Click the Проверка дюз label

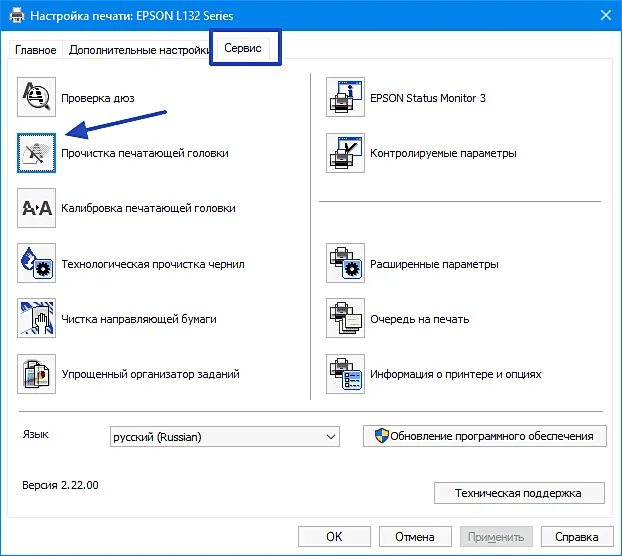[x=98, y=98]
